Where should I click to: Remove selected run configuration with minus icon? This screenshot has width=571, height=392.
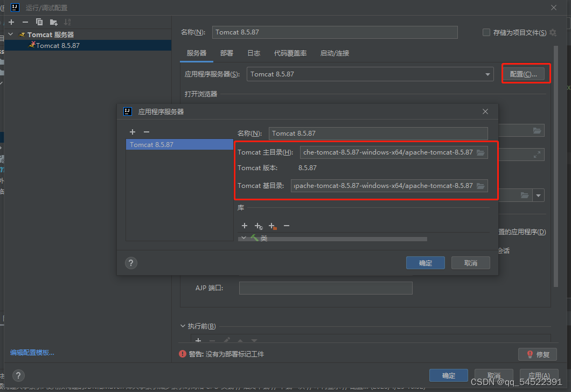pos(25,22)
